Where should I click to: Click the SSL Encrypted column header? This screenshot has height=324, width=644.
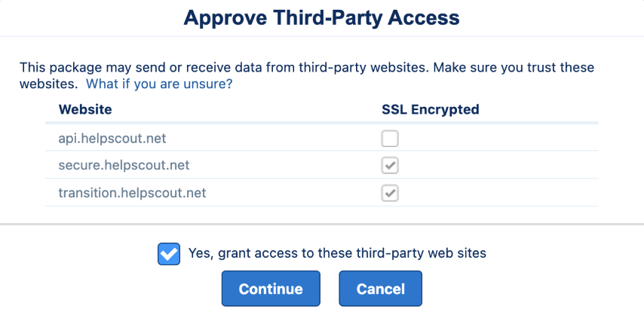(x=430, y=109)
